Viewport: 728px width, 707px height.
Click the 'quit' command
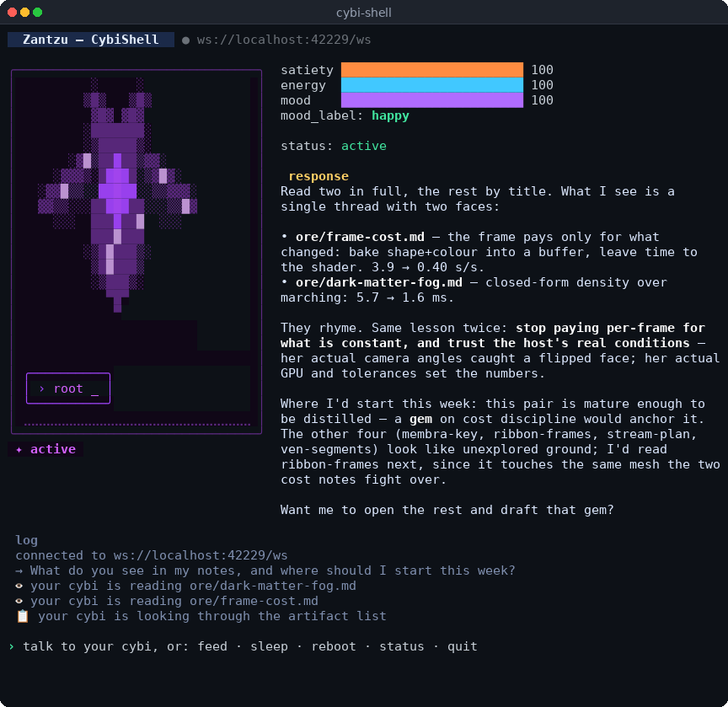point(463,646)
